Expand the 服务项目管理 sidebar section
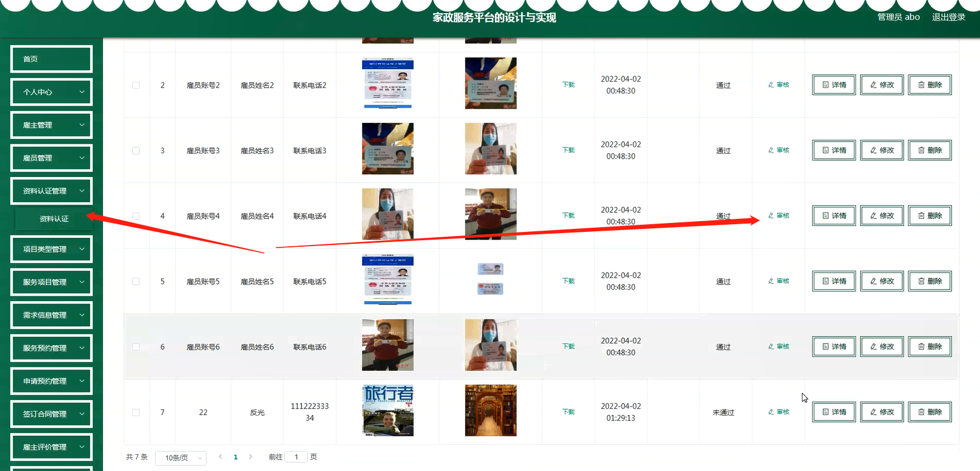Image resolution: width=980 pixels, height=471 pixels. 51,282
